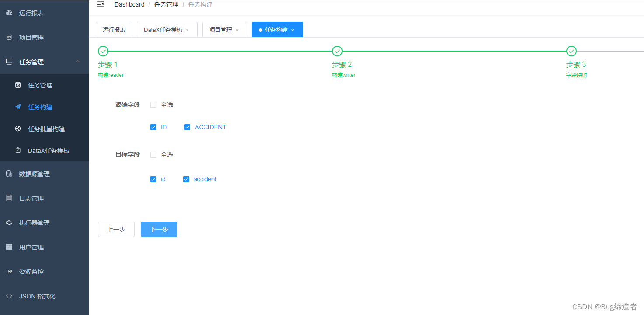
Task: Open DataX任务模板 via its sidebar icon
Action: [x=17, y=150]
